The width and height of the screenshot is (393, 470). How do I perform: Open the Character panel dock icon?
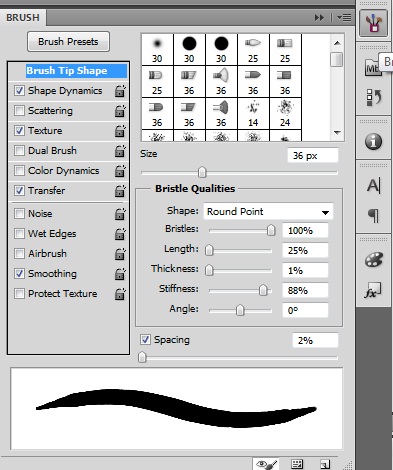point(373,186)
